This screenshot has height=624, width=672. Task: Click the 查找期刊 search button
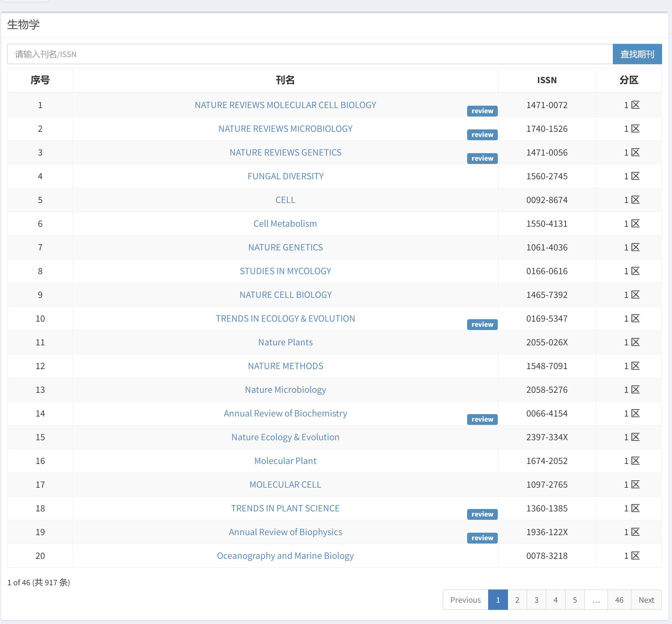(637, 54)
